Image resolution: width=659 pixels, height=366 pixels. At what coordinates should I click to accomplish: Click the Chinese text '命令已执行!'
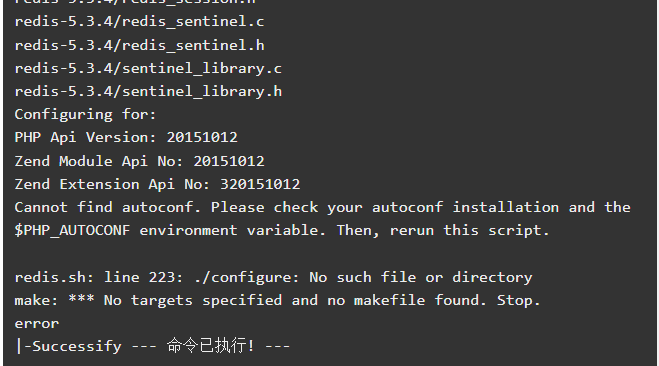211,345
